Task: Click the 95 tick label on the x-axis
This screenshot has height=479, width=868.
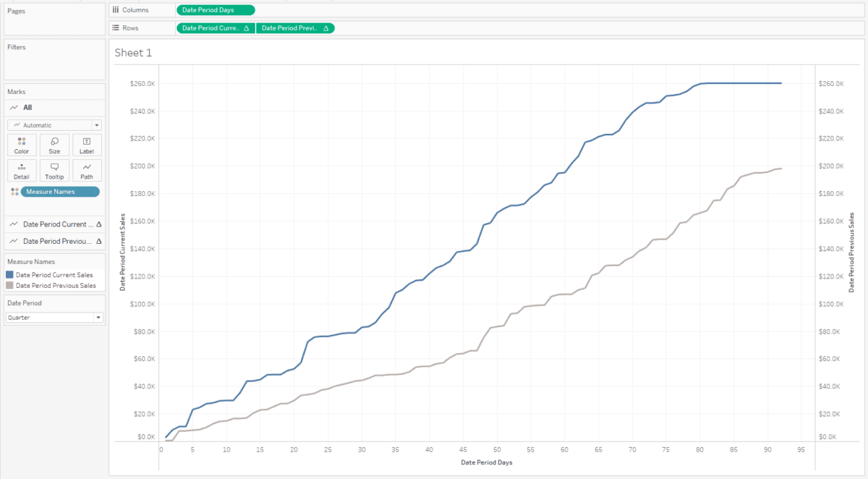Action: [801, 449]
